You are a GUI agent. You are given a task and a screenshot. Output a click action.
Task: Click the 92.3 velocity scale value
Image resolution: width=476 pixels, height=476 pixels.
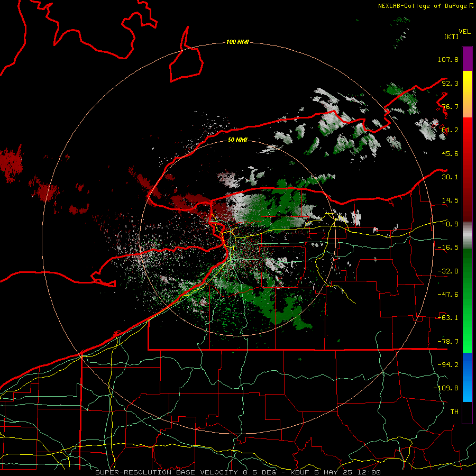coord(450,83)
